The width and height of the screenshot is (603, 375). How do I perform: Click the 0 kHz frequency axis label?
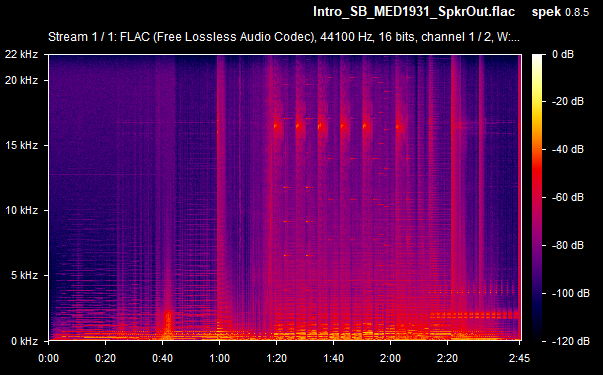tap(24, 341)
